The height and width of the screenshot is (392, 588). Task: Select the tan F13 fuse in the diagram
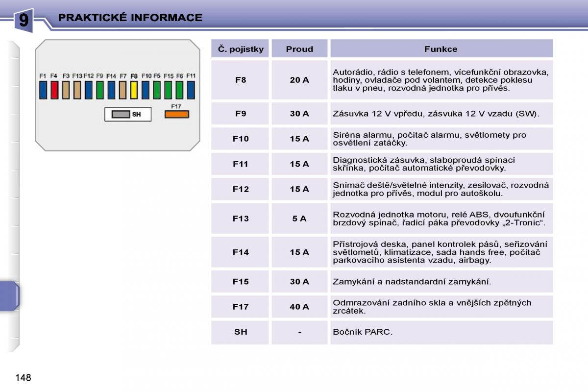(77, 90)
